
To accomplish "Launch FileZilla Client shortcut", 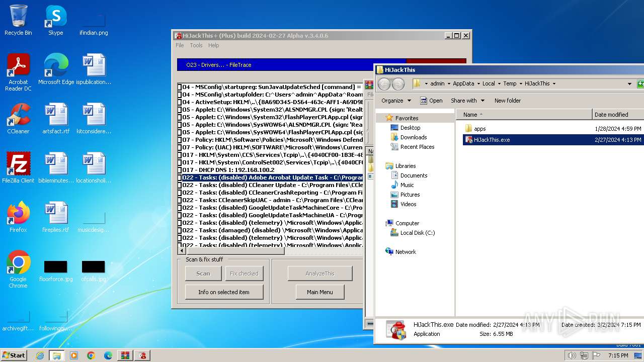I will pyautogui.click(x=18, y=168).
